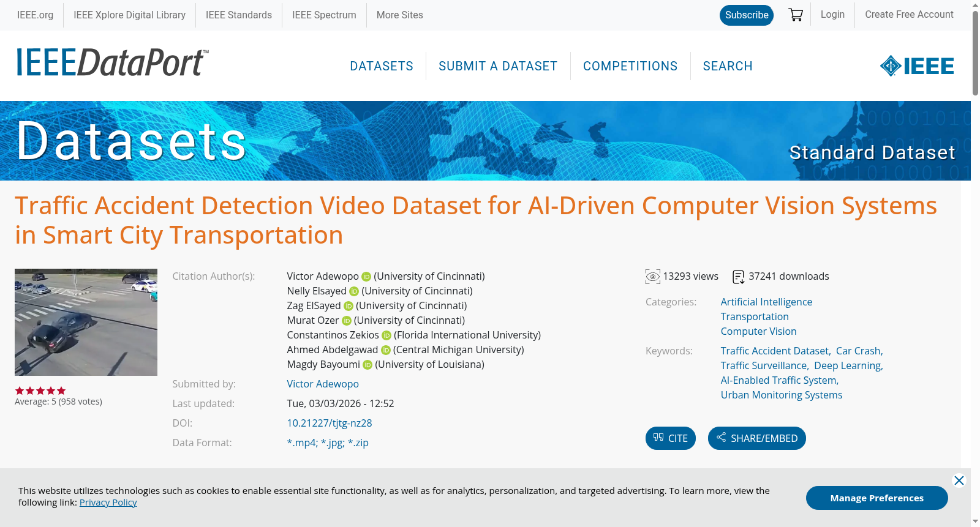Open the Transportation category
Image resolution: width=980 pixels, height=527 pixels.
point(755,317)
